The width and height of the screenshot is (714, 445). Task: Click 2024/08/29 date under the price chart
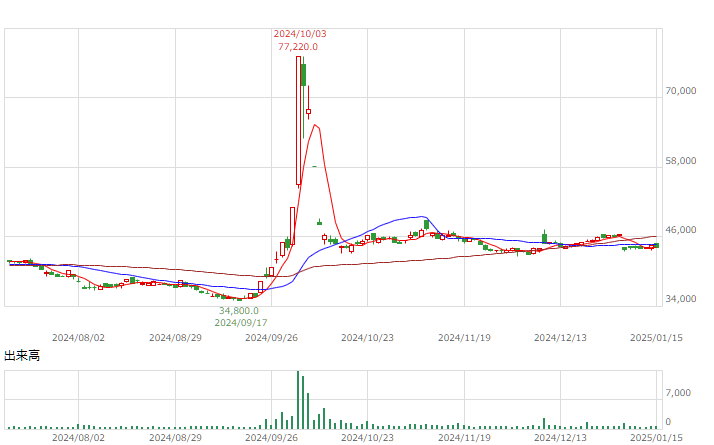point(175,338)
